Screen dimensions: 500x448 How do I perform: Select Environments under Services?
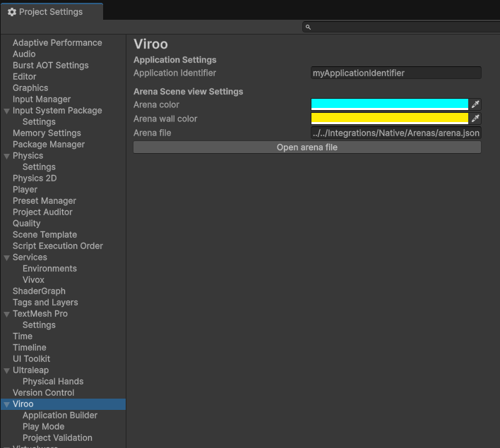coord(49,269)
